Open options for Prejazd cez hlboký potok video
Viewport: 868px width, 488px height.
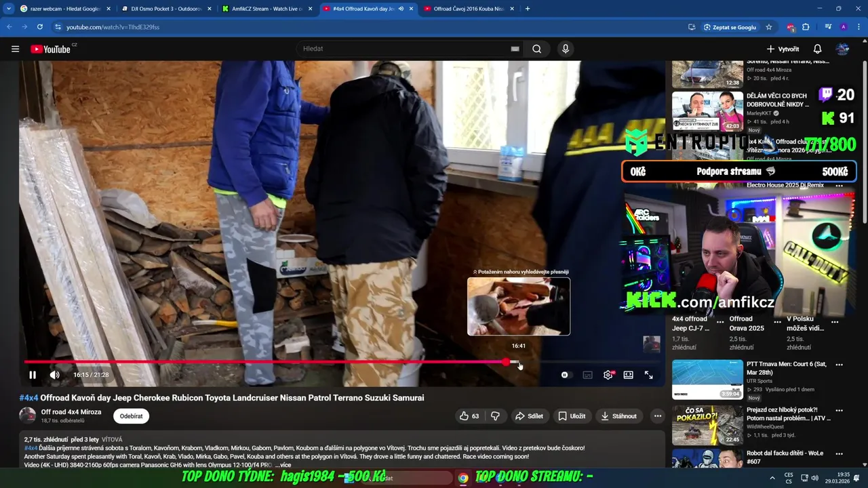839,410
